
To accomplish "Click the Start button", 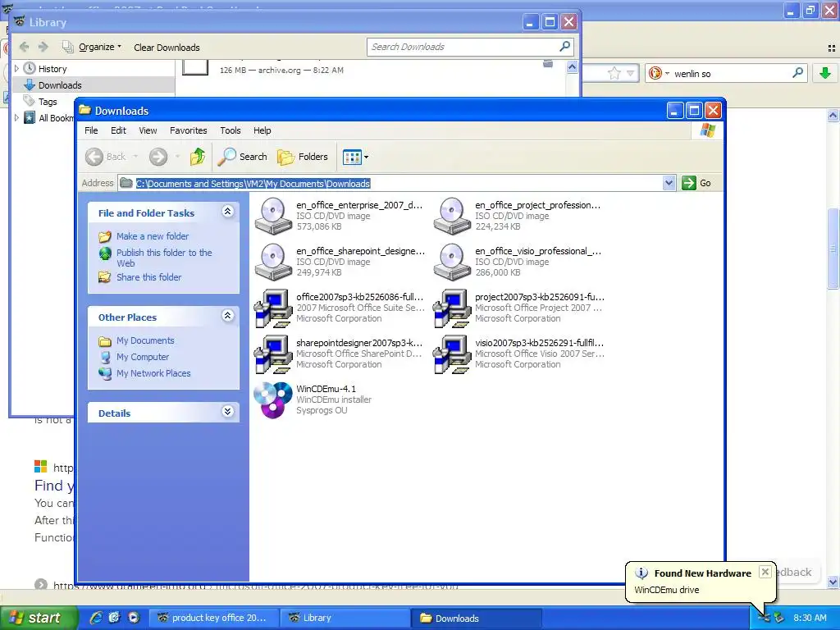I will click(38, 618).
